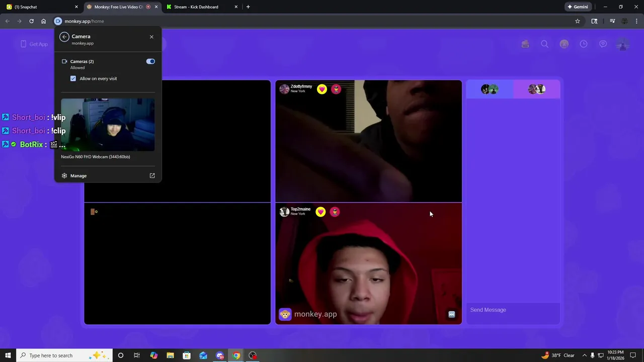Click Get App on Monkey
The width and height of the screenshot is (644, 362).
pyautogui.click(x=34, y=44)
